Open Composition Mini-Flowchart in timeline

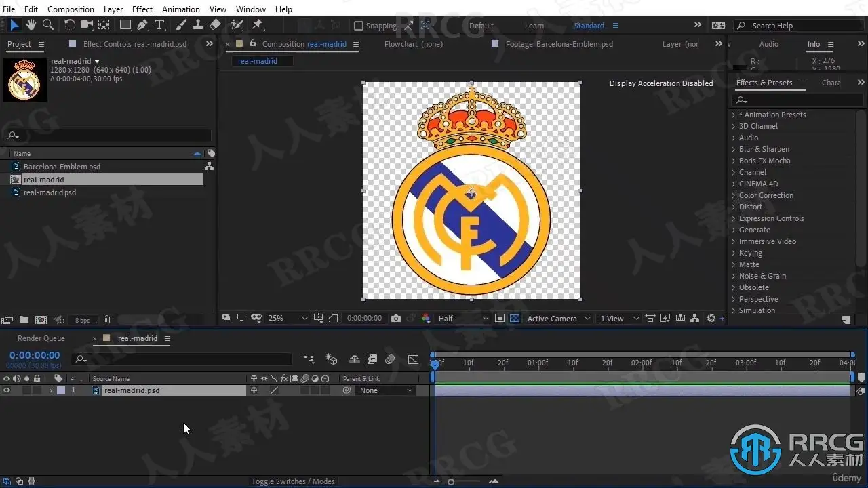tap(309, 359)
